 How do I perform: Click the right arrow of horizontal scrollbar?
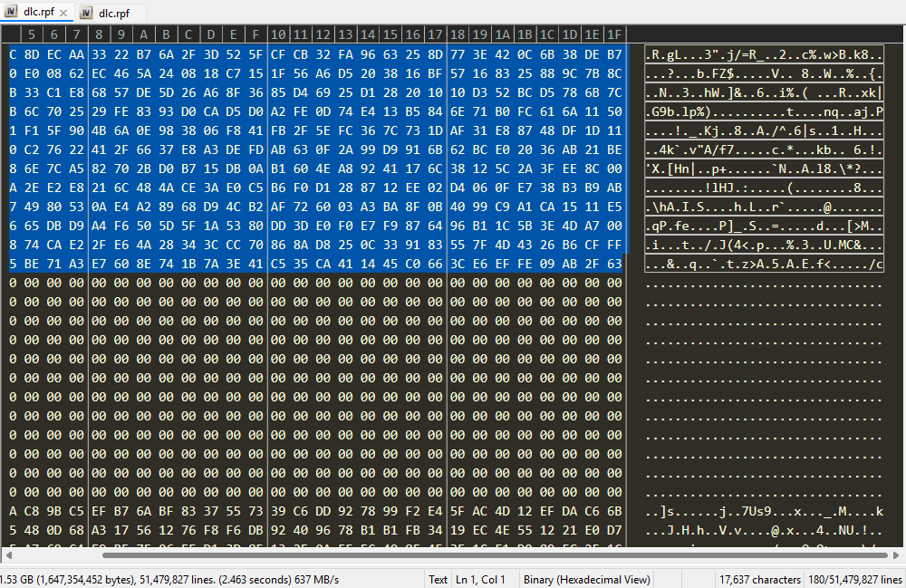[896, 555]
